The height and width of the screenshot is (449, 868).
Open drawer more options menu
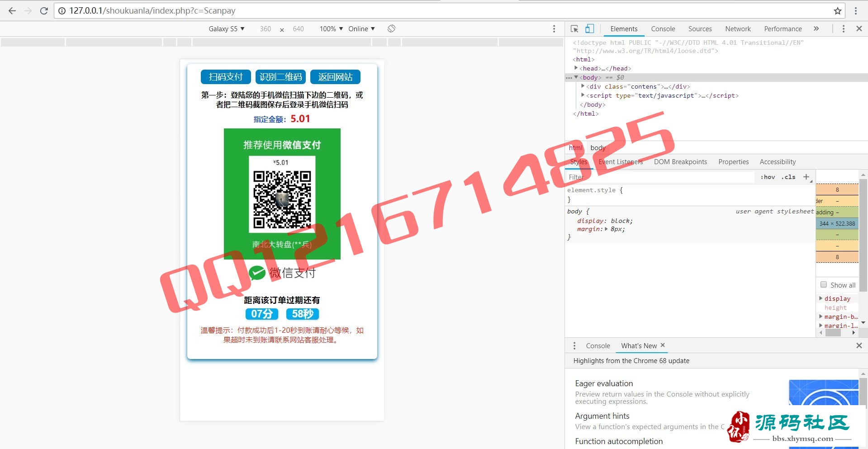pyautogui.click(x=574, y=345)
